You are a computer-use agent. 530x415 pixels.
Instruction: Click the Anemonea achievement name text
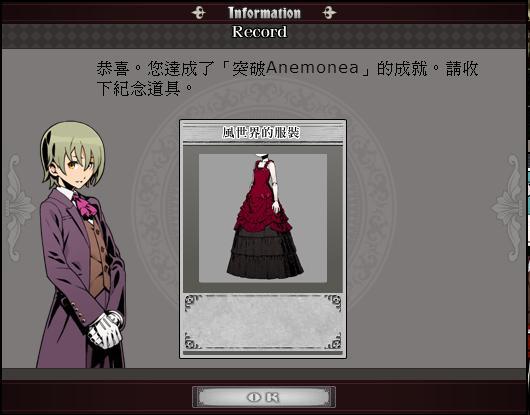312,67
